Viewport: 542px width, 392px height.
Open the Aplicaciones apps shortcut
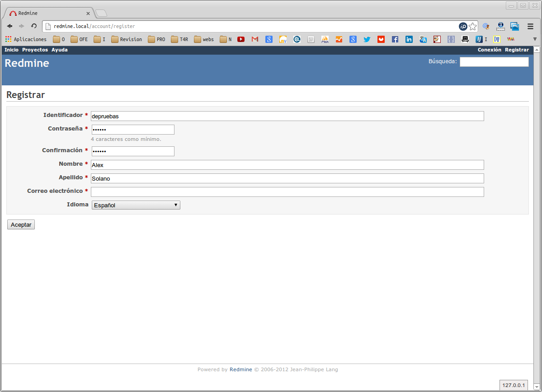[x=26, y=39]
